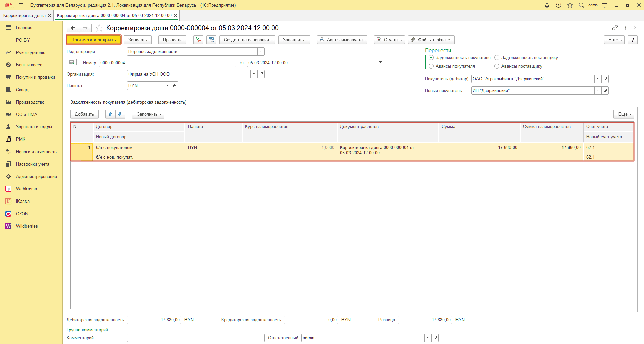Go forward with the right arrow
The height and width of the screenshot is (344, 644).
tap(85, 28)
